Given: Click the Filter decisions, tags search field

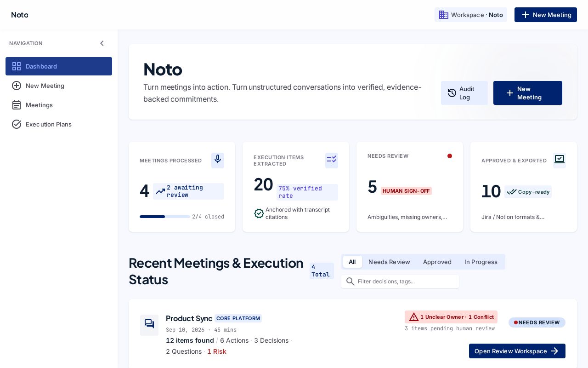Looking at the screenshot, I should [400, 282].
